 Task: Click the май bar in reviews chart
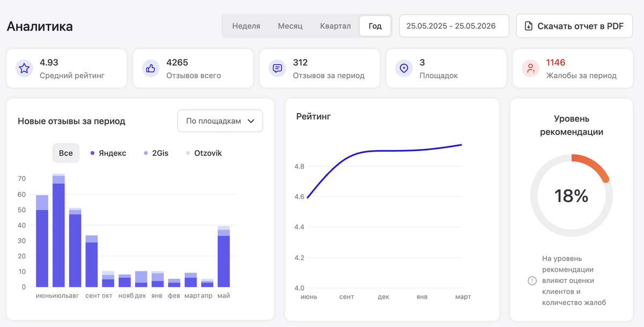point(224,257)
